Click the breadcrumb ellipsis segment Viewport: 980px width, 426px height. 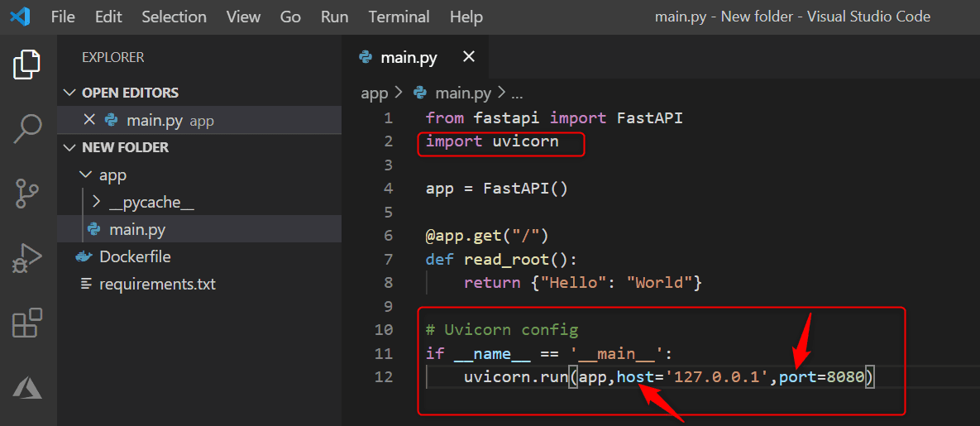[x=516, y=95]
